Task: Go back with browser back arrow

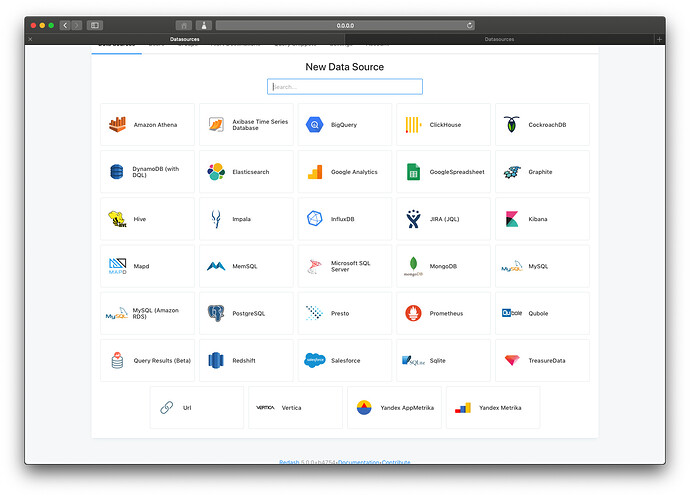Action: point(65,25)
